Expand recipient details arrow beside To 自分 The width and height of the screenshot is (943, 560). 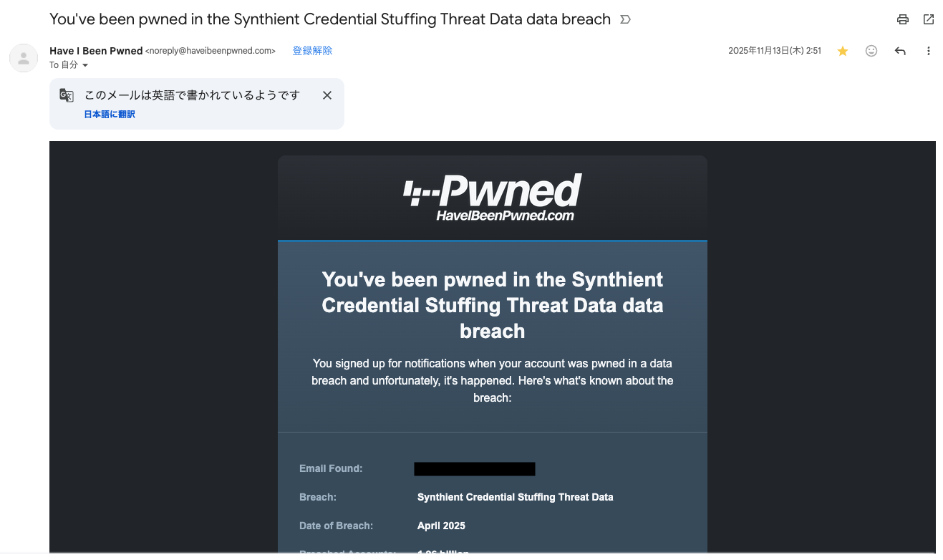pos(85,66)
